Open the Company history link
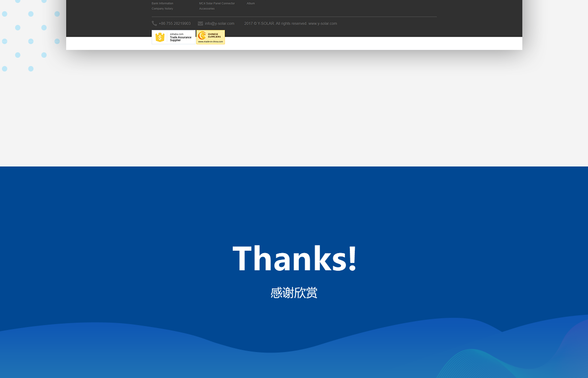 tap(162, 9)
